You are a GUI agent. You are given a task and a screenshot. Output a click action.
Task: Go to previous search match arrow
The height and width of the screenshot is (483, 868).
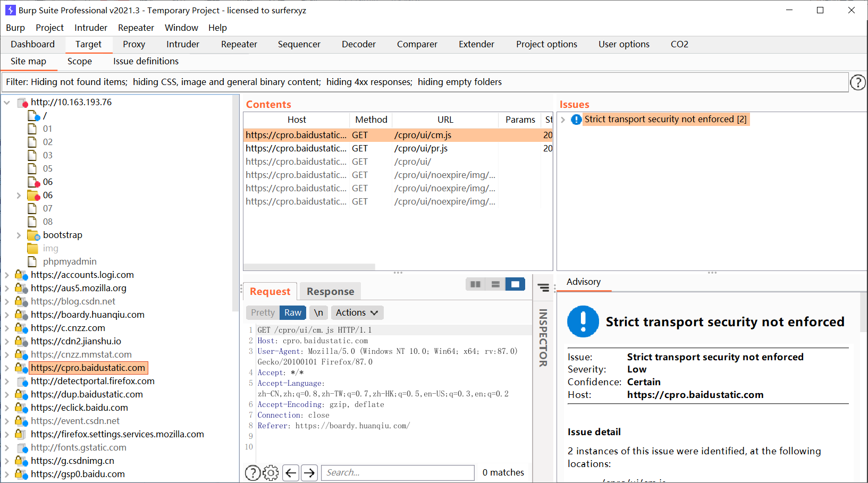pos(291,472)
